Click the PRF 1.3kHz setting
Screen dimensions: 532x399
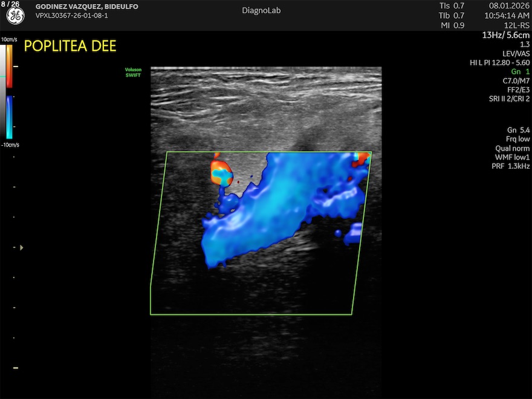pos(510,166)
